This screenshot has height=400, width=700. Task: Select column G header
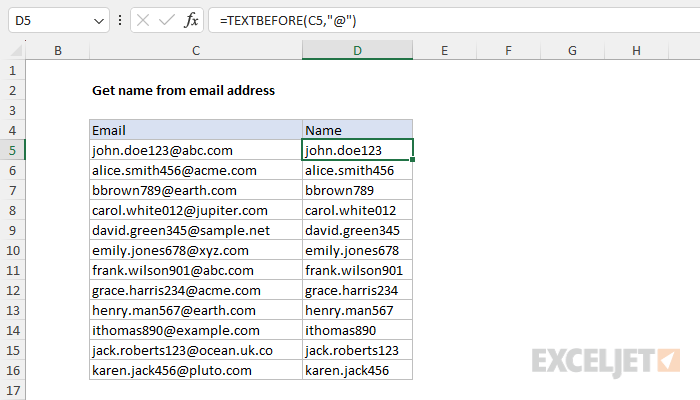[x=572, y=50]
